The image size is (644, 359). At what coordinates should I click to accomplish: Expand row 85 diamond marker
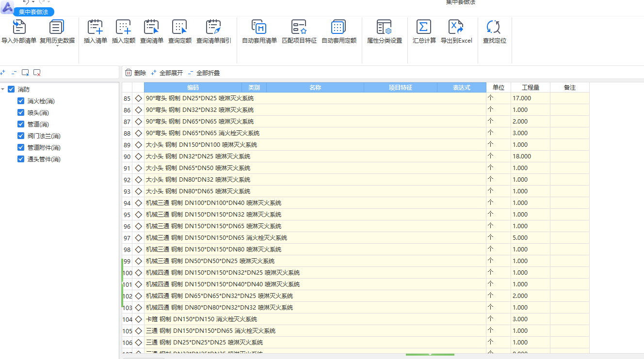click(x=138, y=98)
